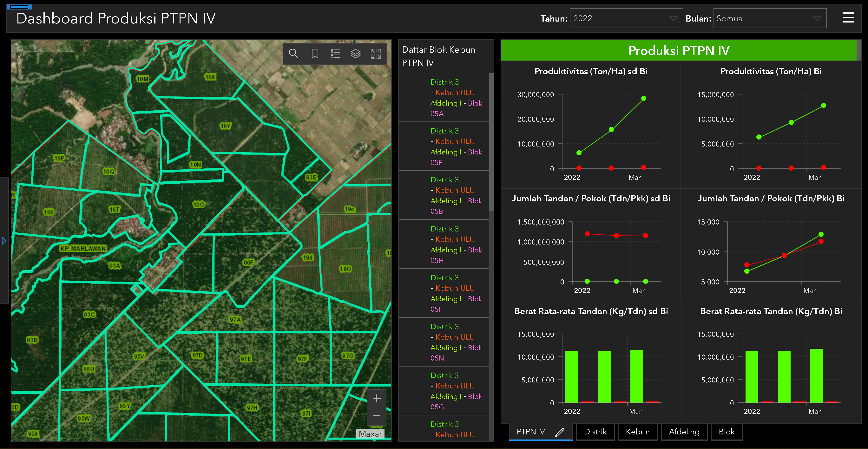Image resolution: width=868 pixels, height=449 pixels.
Task: Click map block label 03C
Action: click(89, 315)
